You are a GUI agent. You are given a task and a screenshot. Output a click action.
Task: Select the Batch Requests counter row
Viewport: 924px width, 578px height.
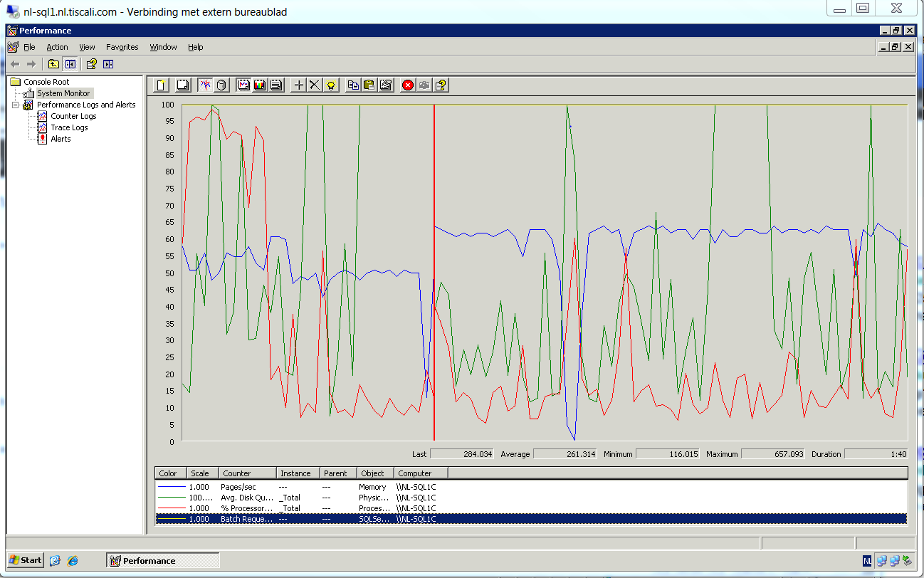point(531,519)
